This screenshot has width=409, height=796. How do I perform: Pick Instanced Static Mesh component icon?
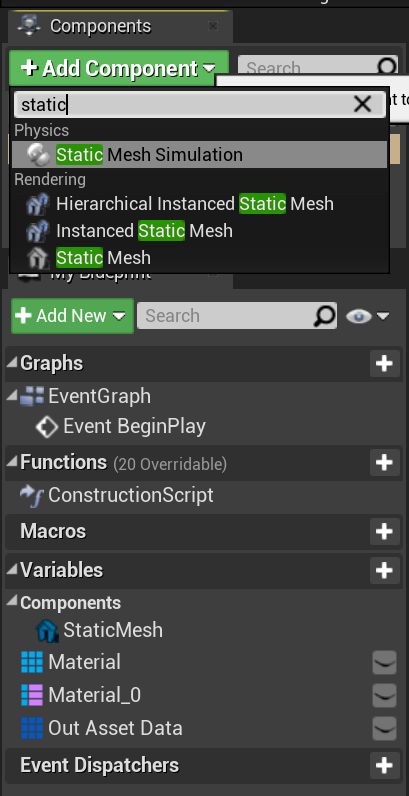point(38,231)
